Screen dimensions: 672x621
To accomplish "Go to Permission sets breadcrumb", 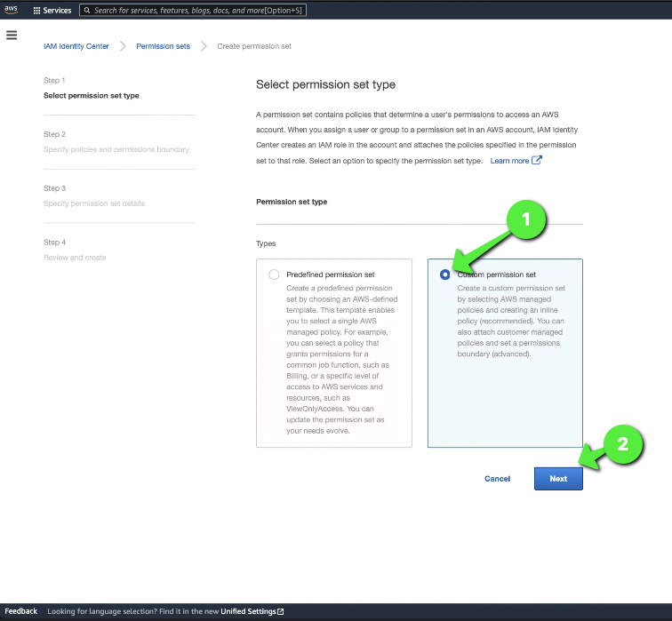I will click(163, 46).
